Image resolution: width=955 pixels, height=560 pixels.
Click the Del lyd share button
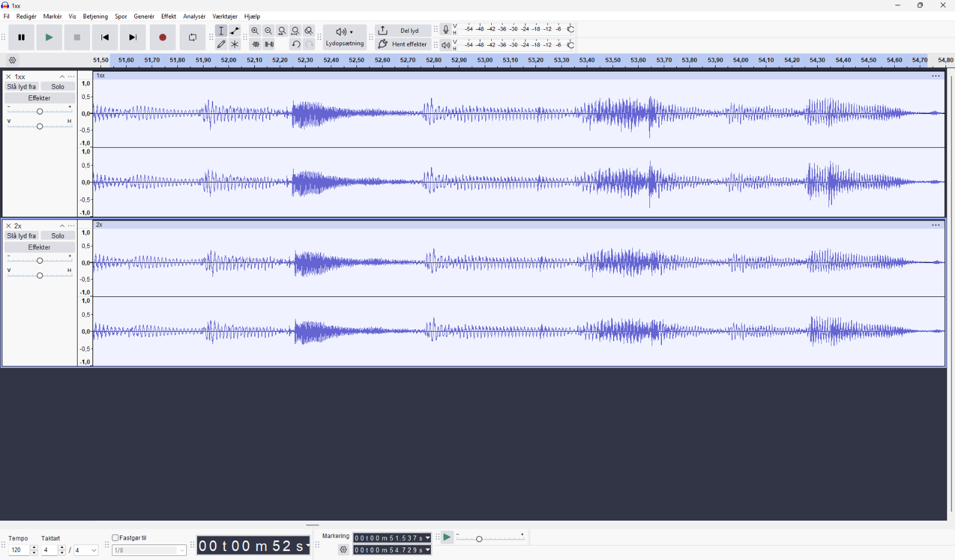(403, 31)
